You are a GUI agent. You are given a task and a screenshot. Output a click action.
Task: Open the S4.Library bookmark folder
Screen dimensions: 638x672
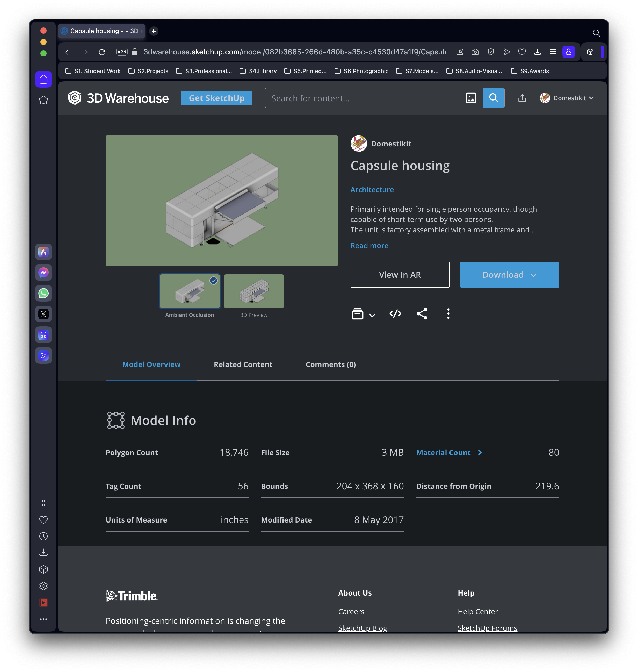[258, 71]
